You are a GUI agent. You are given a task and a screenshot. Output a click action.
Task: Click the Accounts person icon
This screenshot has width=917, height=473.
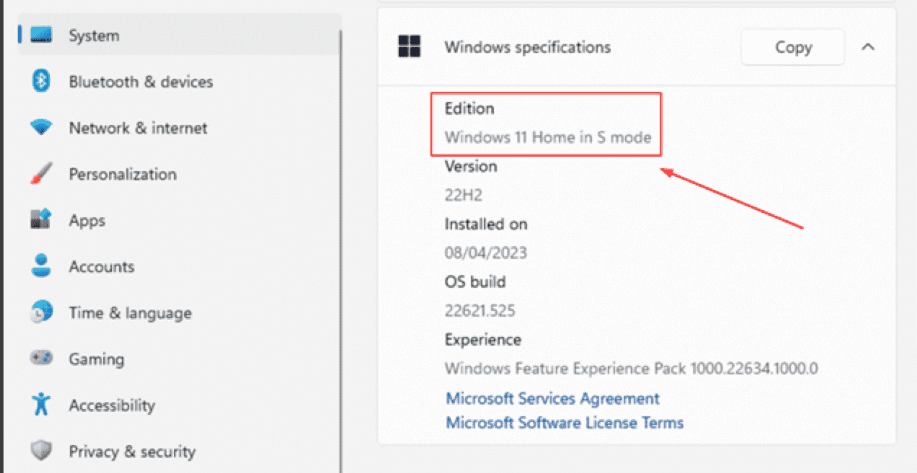[41, 266]
